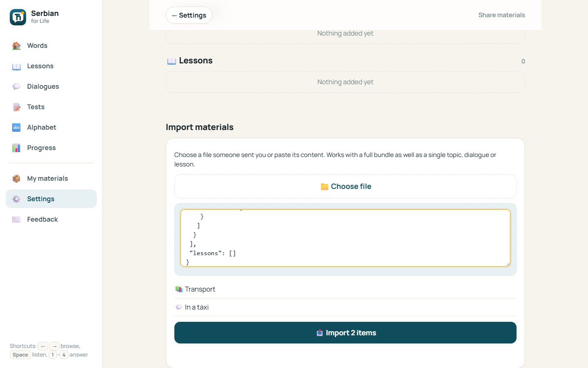The image size is (588, 368).
Task: Click the Feedback envelope icon
Action: pos(16,220)
